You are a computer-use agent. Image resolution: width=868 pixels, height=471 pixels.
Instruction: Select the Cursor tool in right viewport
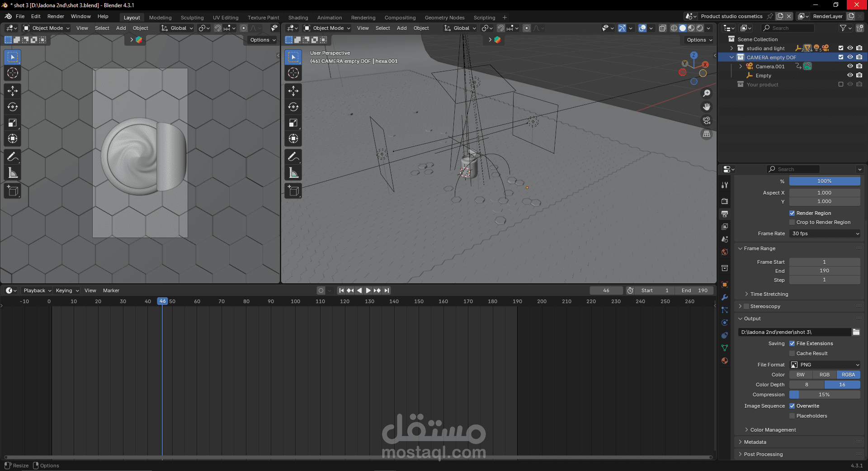click(293, 73)
